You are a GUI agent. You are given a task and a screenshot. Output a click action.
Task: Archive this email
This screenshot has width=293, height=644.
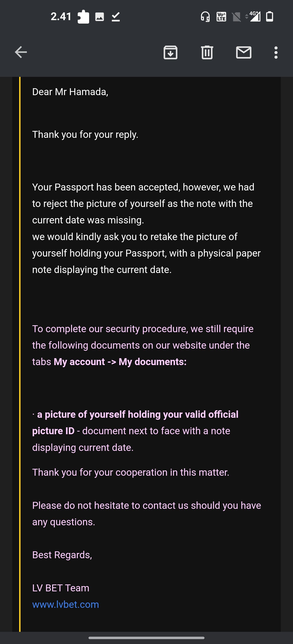(170, 52)
